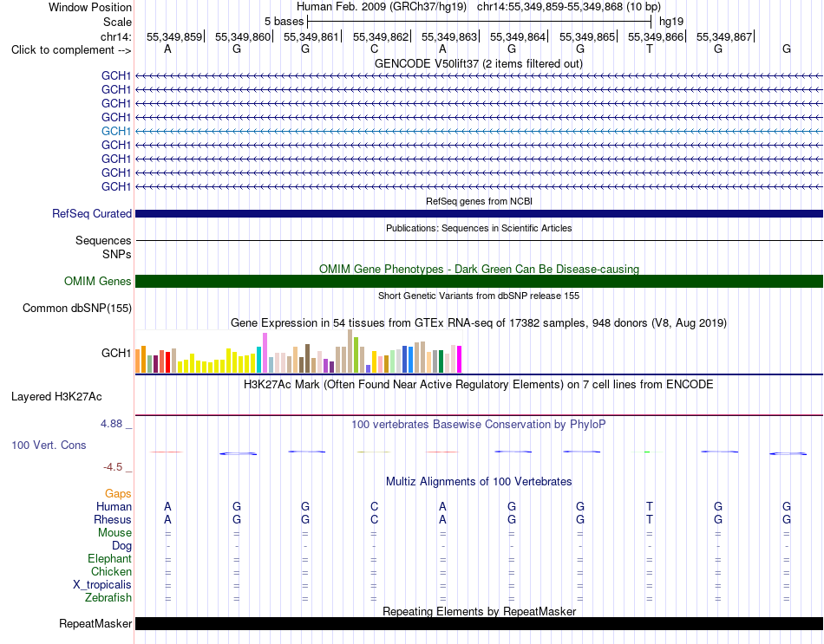Image resolution: width=824 pixels, height=644 pixels.
Task: Select the 'Human' species label
Action: [114, 506]
